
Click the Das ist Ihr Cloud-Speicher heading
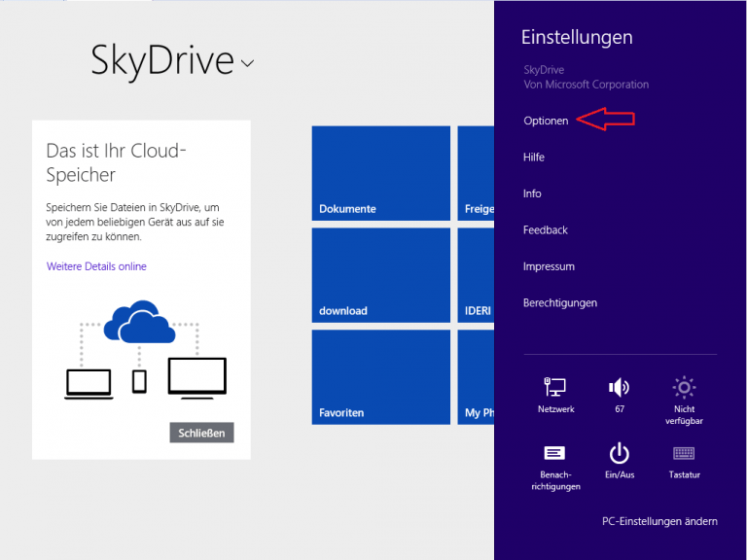point(116,162)
